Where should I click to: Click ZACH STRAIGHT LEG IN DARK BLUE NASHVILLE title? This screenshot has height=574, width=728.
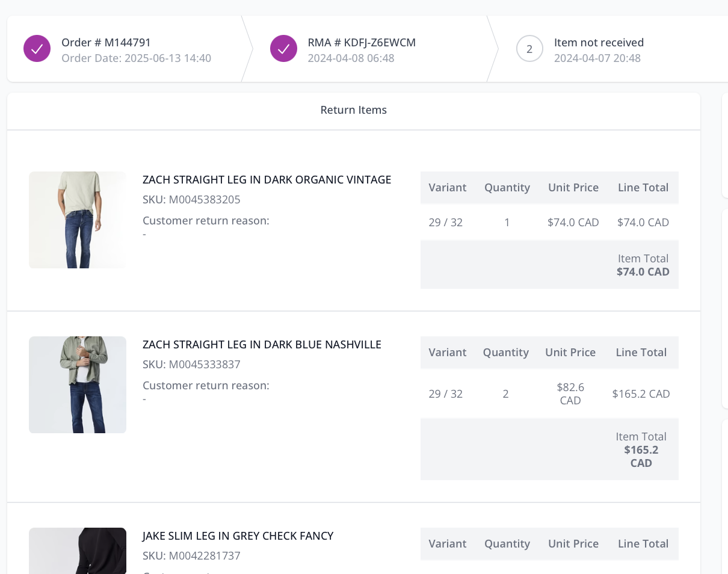point(262,344)
